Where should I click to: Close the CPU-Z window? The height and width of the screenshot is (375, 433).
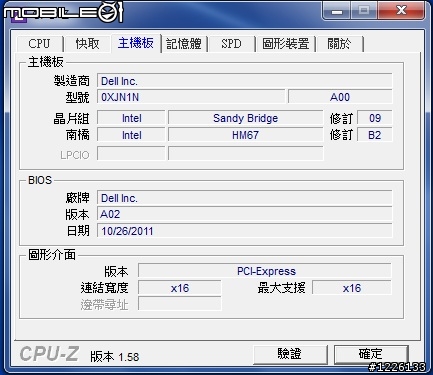[401, 10]
